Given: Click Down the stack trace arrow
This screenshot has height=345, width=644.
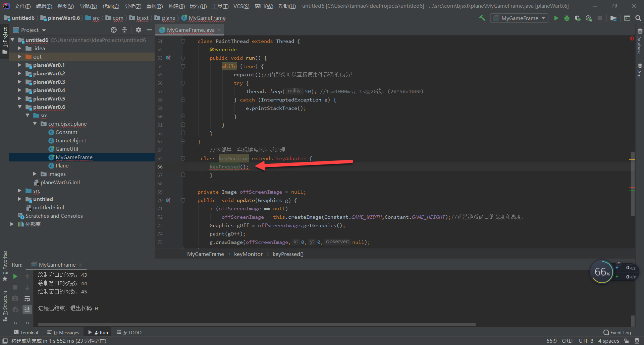Looking at the screenshot, I should coord(27,287).
